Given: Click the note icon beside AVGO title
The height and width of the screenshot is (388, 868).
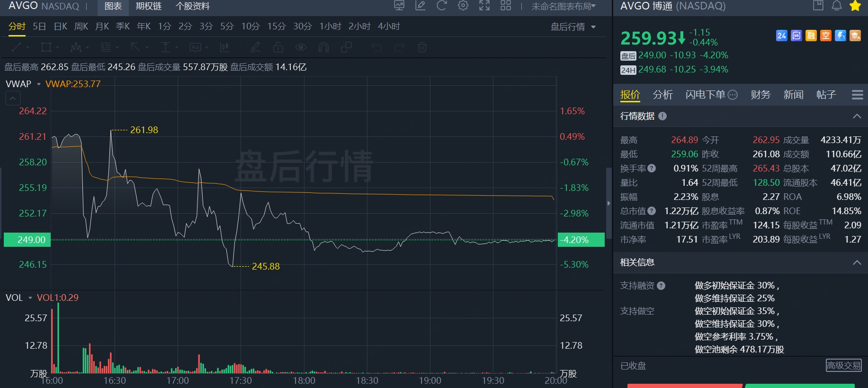Looking at the screenshot, I should click(x=818, y=6).
